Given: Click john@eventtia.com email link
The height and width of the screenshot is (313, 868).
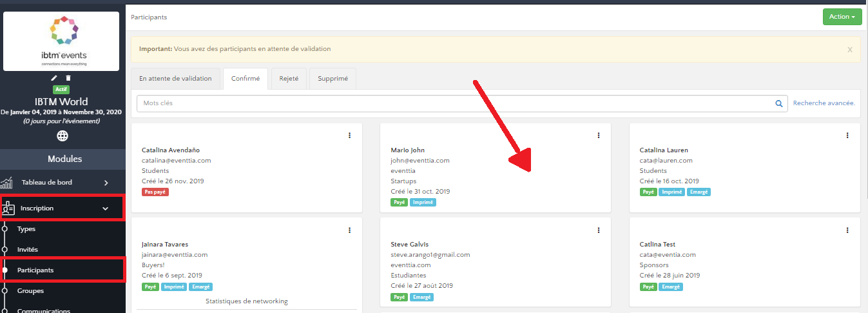Looking at the screenshot, I should [x=420, y=161].
